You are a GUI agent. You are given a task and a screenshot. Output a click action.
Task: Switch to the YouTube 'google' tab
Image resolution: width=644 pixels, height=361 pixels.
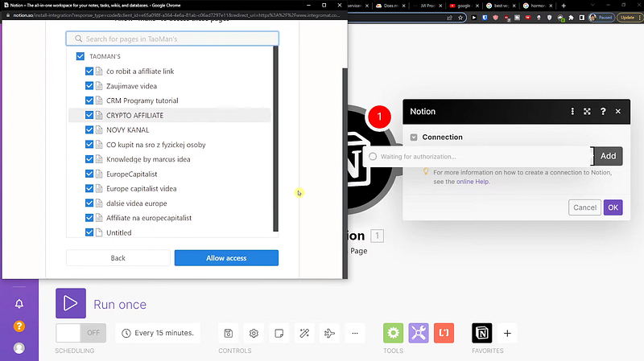click(x=464, y=6)
